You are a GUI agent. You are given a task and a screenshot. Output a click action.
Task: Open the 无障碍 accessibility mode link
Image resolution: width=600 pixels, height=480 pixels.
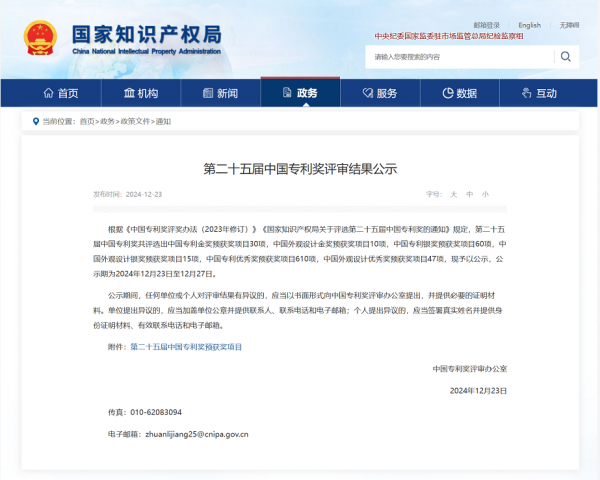pyautogui.click(x=569, y=25)
